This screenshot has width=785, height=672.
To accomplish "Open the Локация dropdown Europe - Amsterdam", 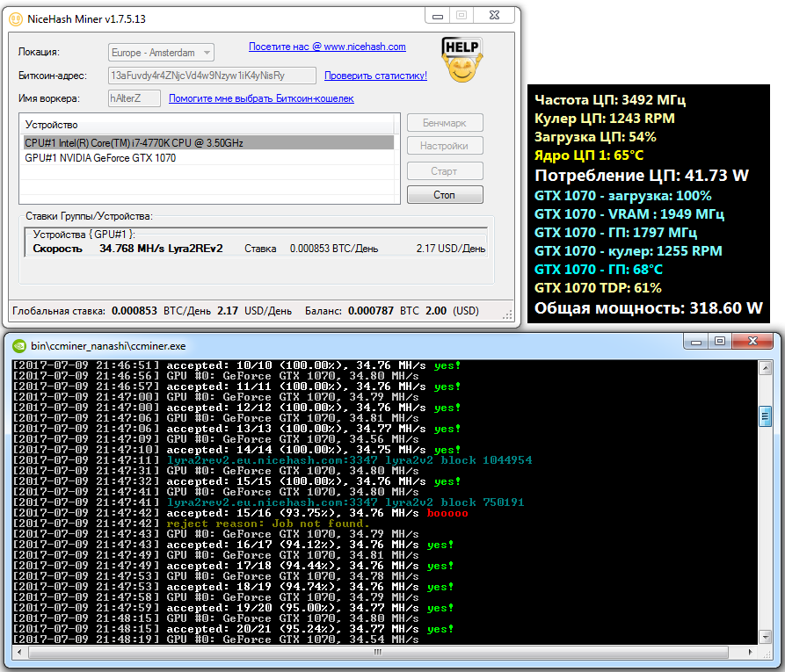I will click(161, 53).
